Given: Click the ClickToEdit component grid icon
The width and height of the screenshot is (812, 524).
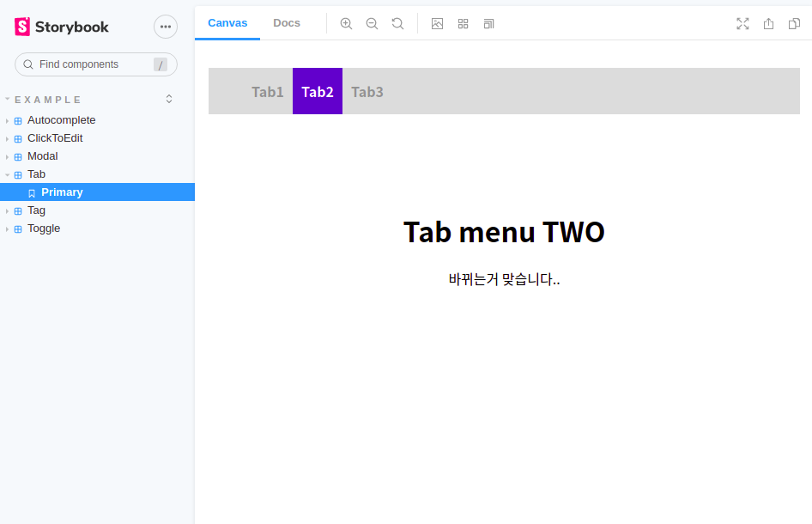Looking at the screenshot, I should [x=18, y=139].
